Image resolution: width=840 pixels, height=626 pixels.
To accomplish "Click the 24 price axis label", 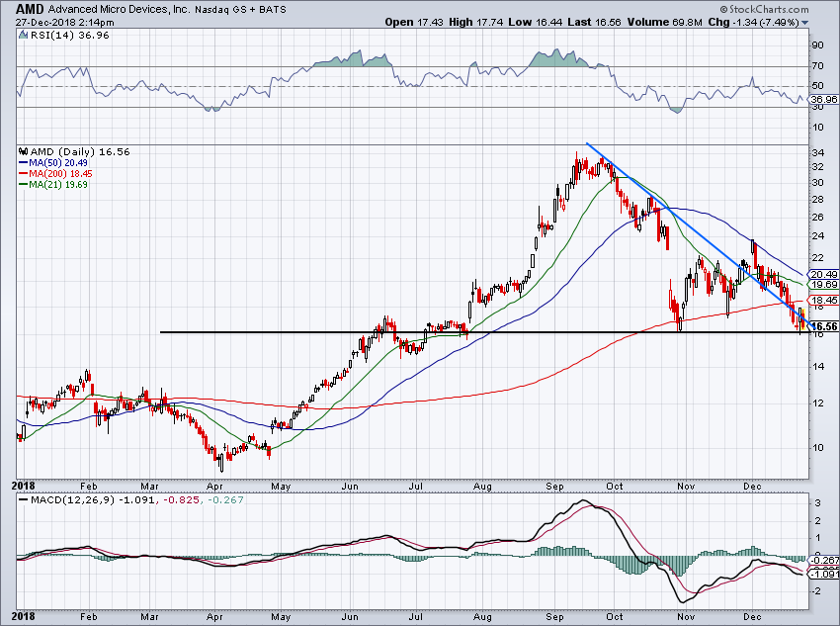I will click(817, 235).
